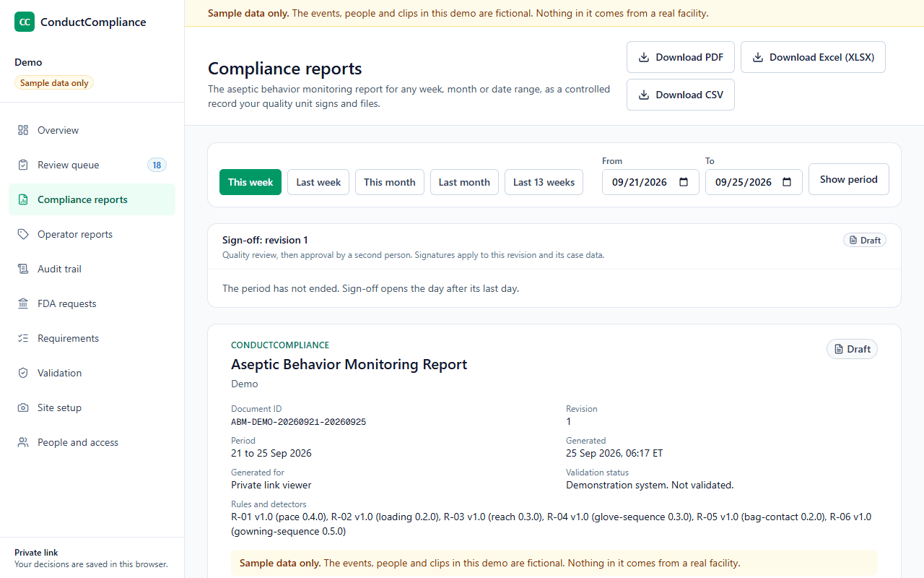Select the Last week period
The image size is (924, 578).
coord(318,182)
